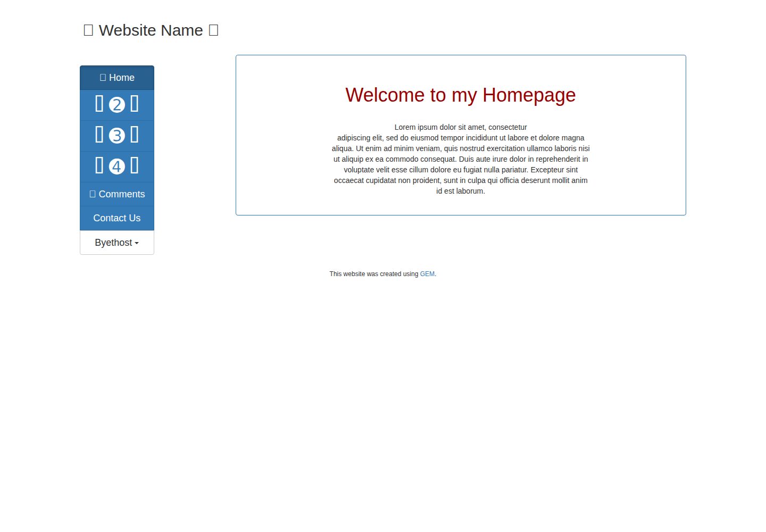Click the circled number 4 icon
Screen dimensions: 766x532
117,167
